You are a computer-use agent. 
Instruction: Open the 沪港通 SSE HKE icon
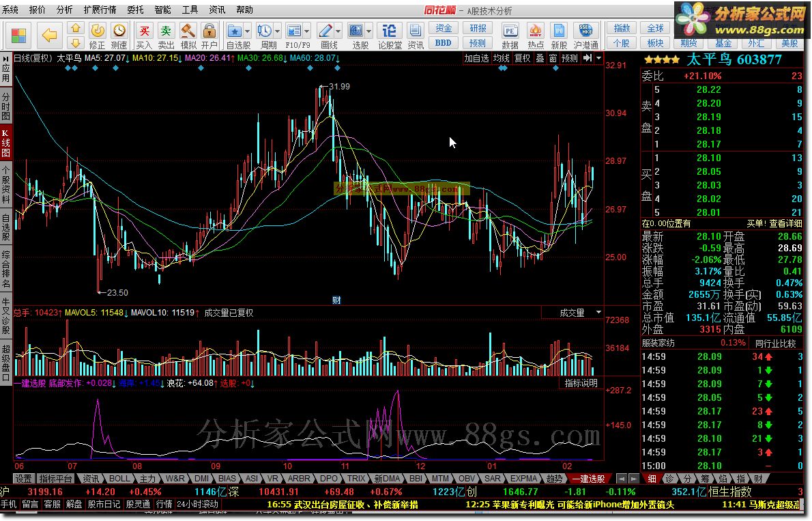[586, 31]
